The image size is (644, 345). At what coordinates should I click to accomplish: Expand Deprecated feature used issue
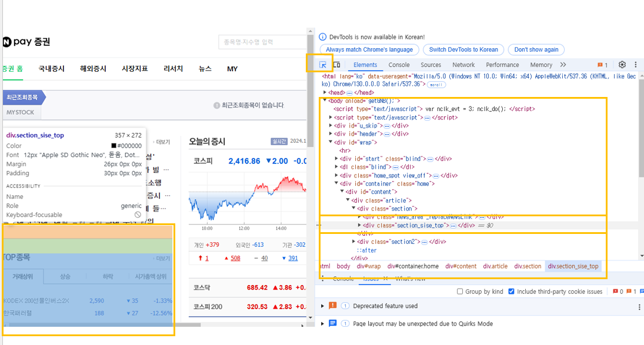322,306
